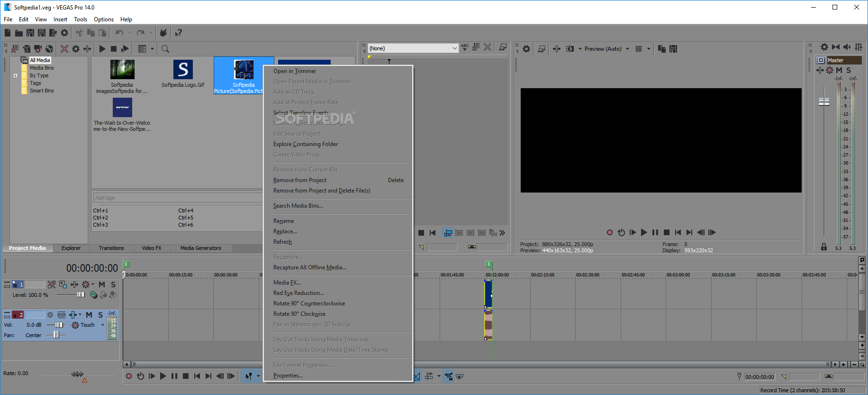Start playback in Video Preview transport
868x395 pixels.
[644, 232]
